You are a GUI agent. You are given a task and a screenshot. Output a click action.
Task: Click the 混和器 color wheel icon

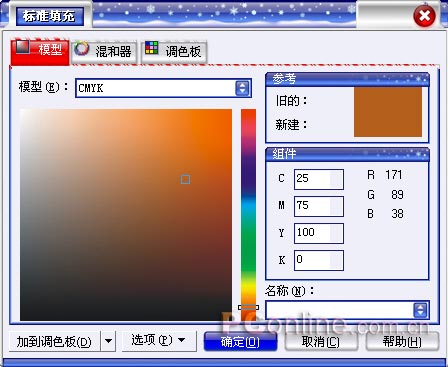[x=81, y=49]
